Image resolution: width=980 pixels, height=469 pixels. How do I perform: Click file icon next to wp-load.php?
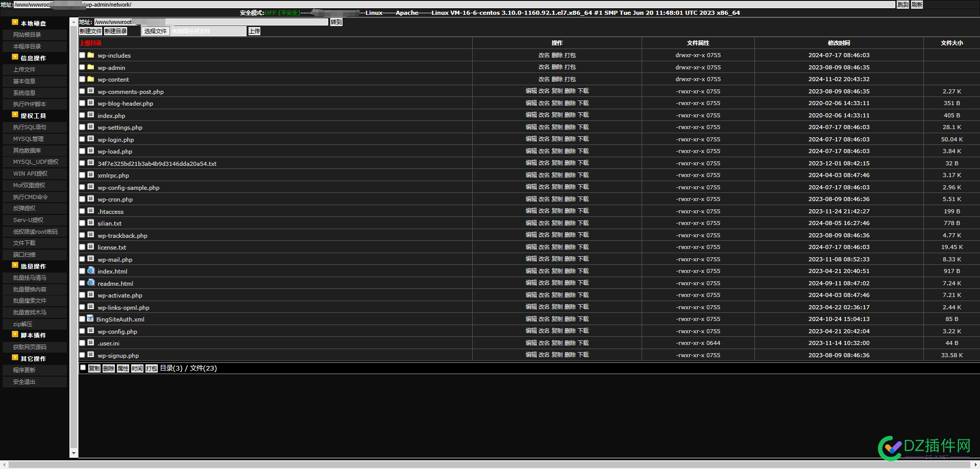91,151
